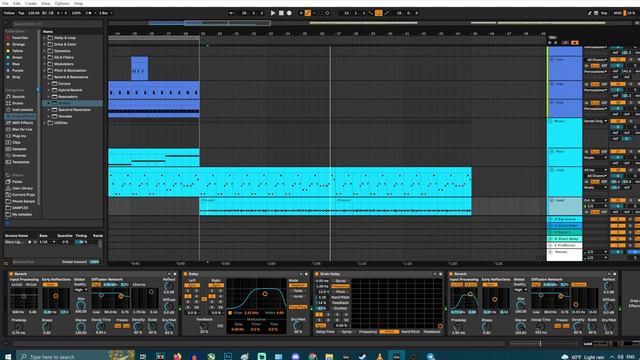The image size is (640, 360).
Task: Toggle the orange Automation Arm button
Action: tap(308, 13)
